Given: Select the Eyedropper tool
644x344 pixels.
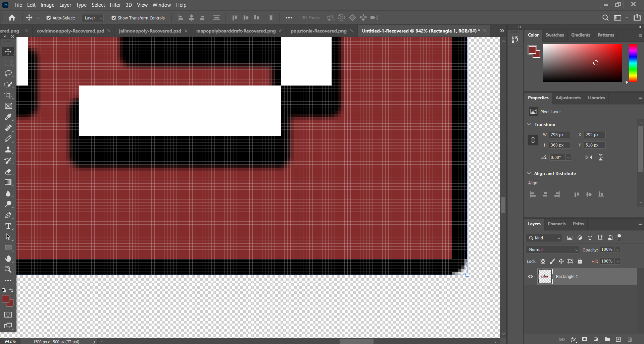Looking at the screenshot, I should point(8,117).
